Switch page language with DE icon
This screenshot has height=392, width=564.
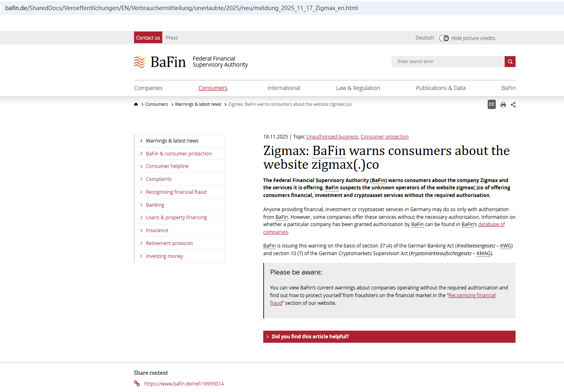[492, 105]
